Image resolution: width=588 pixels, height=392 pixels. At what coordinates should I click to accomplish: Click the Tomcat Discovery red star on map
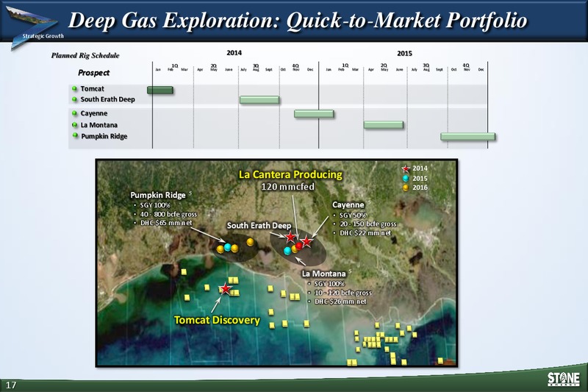[x=225, y=288]
